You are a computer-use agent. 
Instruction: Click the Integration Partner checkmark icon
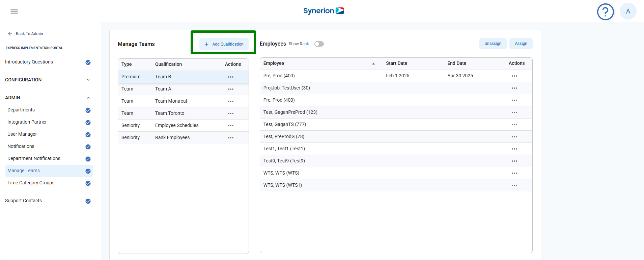(88, 123)
